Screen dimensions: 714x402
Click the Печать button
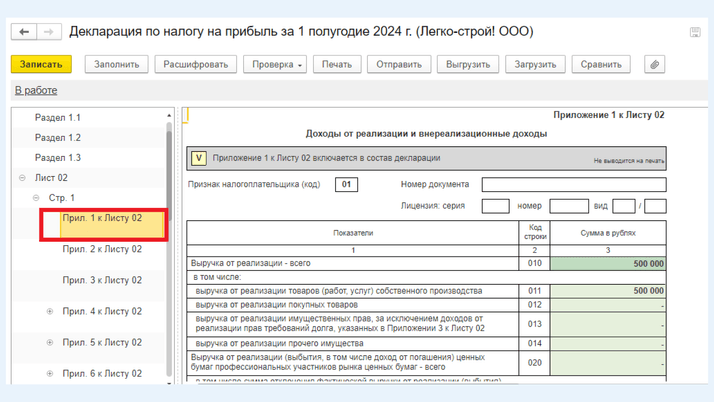(337, 64)
